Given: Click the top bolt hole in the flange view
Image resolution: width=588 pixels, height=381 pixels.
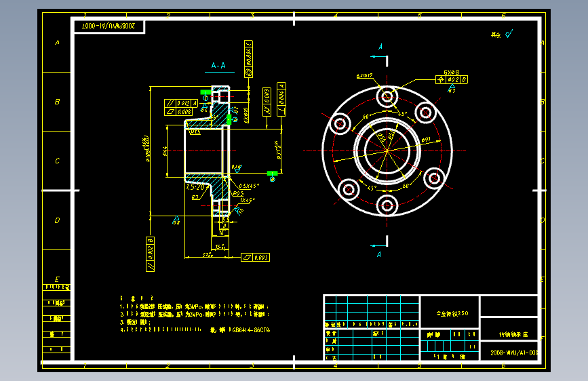Looking at the screenshot, I should coord(387,97).
